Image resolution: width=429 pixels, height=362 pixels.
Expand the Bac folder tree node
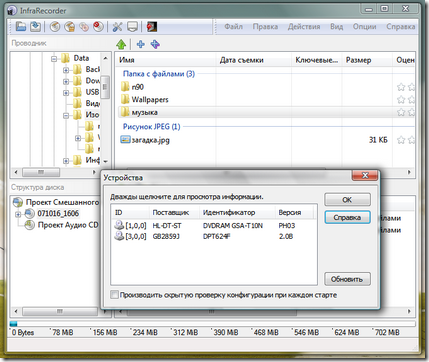point(66,70)
